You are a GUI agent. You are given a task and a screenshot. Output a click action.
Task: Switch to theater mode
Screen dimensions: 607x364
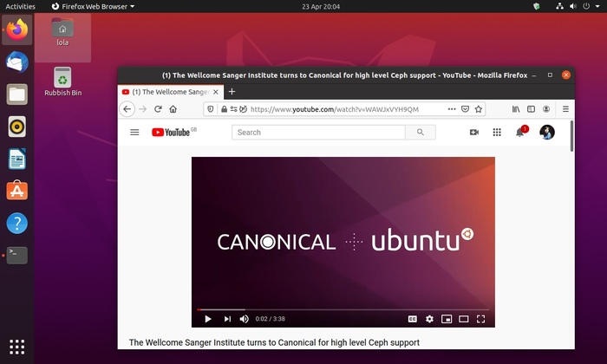point(463,319)
